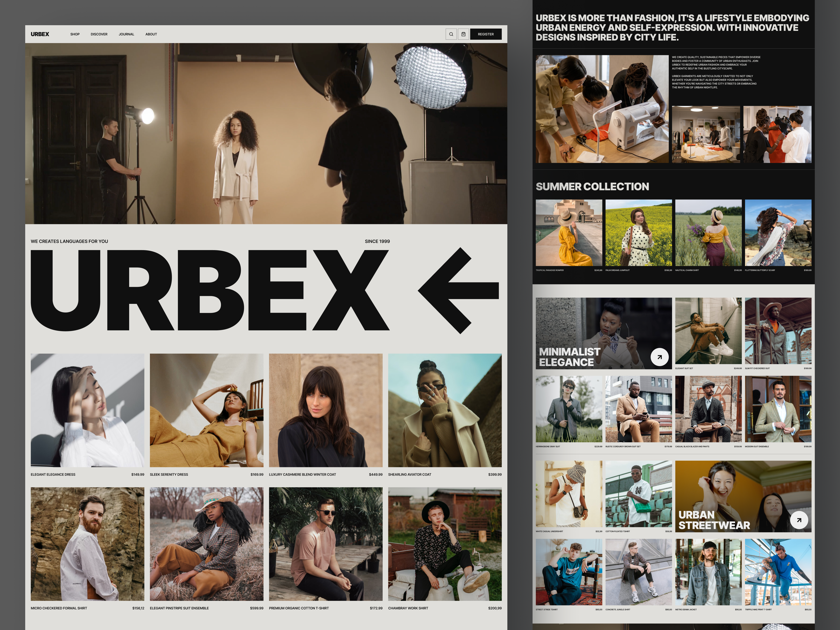Viewport: 840px width, 630px height.
Task: Open the shopping bag icon
Action: coord(464,34)
